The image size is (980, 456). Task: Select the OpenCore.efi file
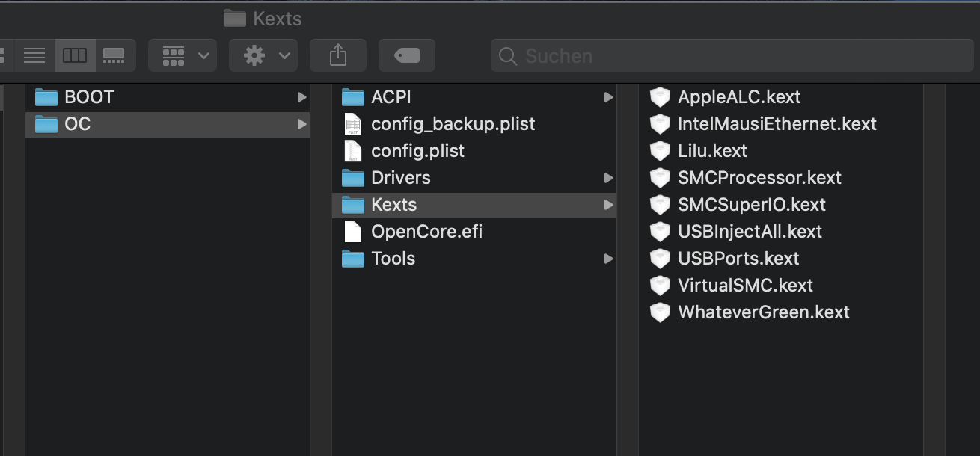tap(426, 232)
